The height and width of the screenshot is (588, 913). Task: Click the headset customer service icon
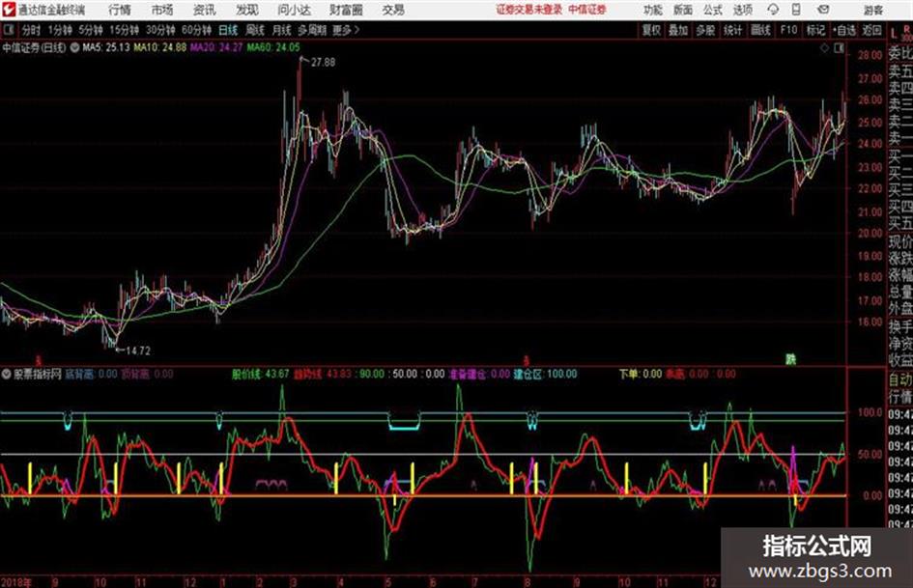tap(773, 10)
